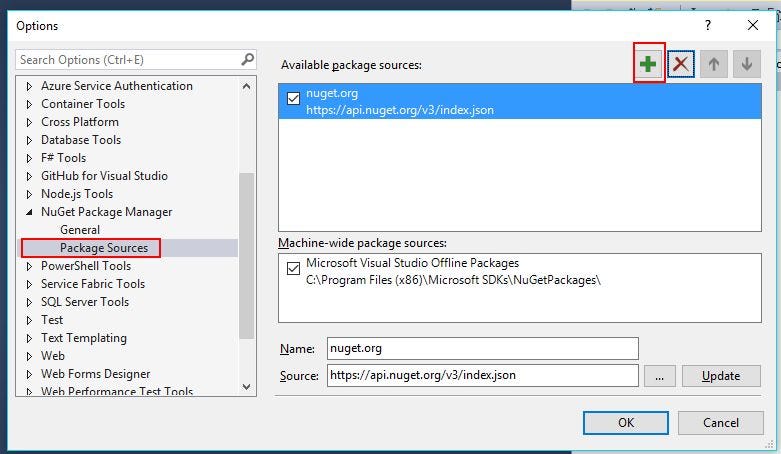Expand the Text Templating node
This screenshot has width=781, height=454.
point(29,338)
